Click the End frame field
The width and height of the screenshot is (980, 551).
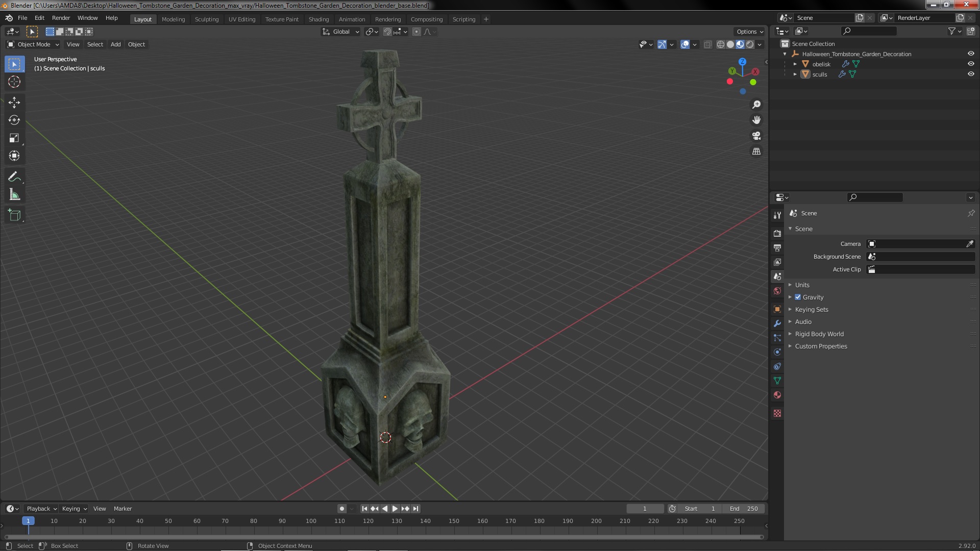click(744, 509)
